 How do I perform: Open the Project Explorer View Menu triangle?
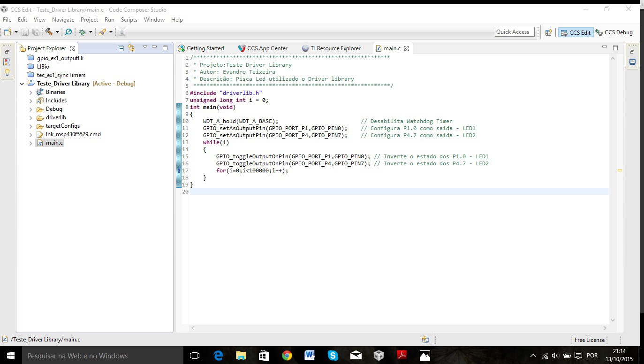(144, 47)
